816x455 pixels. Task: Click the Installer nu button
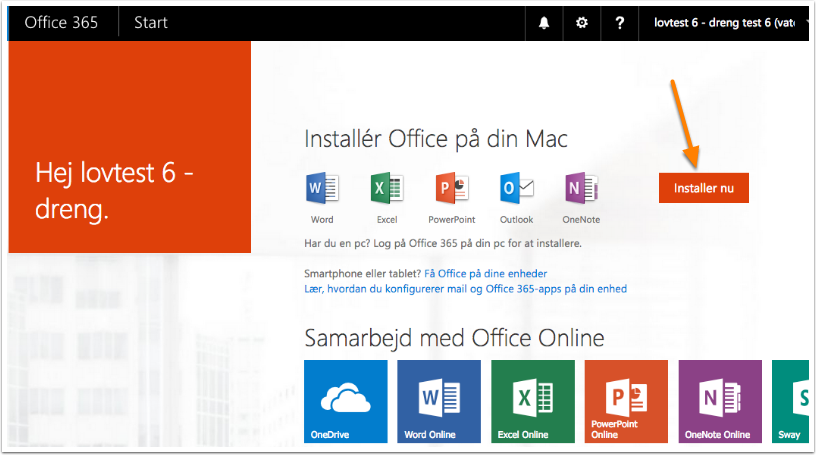click(x=704, y=188)
